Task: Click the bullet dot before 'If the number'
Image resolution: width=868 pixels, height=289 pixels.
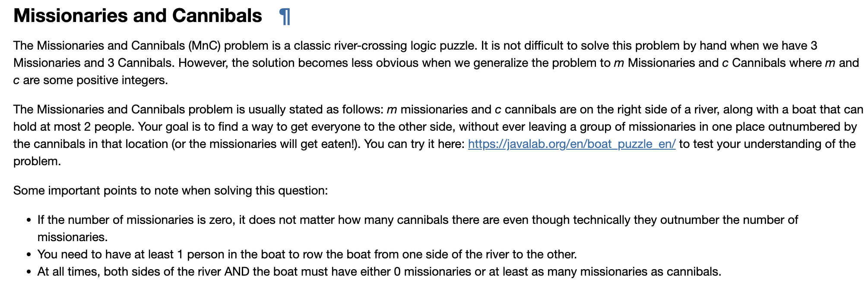Action: click(29, 220)
